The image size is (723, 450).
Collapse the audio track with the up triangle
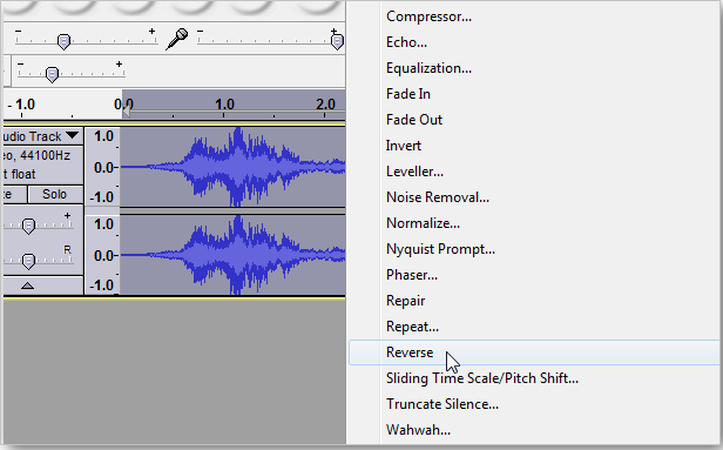[x=27, y=285]
